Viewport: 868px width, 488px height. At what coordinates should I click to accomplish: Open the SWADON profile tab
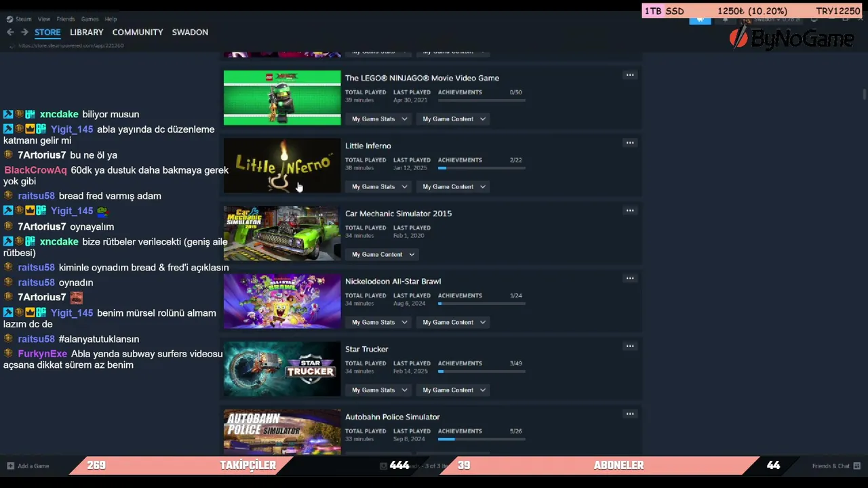click(190, 32)
